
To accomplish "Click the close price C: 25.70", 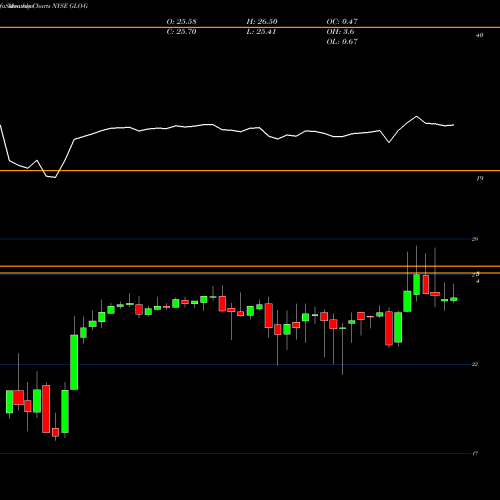I will click(181, 32).
